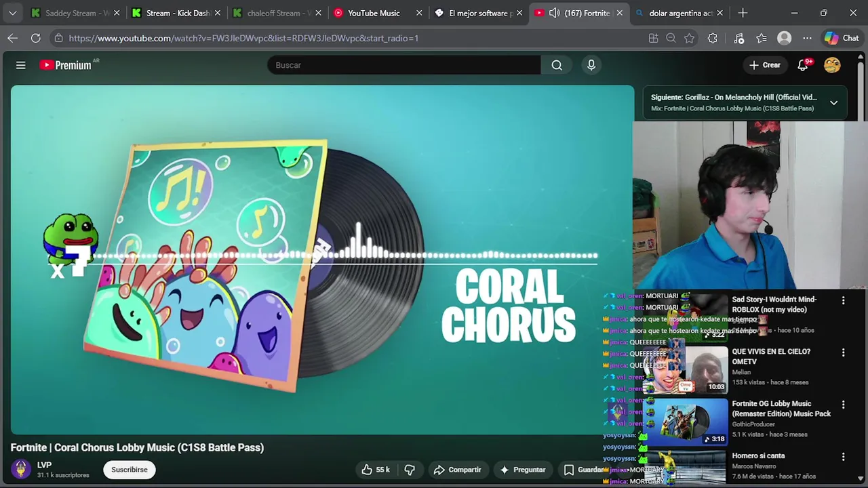The image size is (868, 488).
Task: Like the video with 55 k thumbs up
Action: click(376, 470)
